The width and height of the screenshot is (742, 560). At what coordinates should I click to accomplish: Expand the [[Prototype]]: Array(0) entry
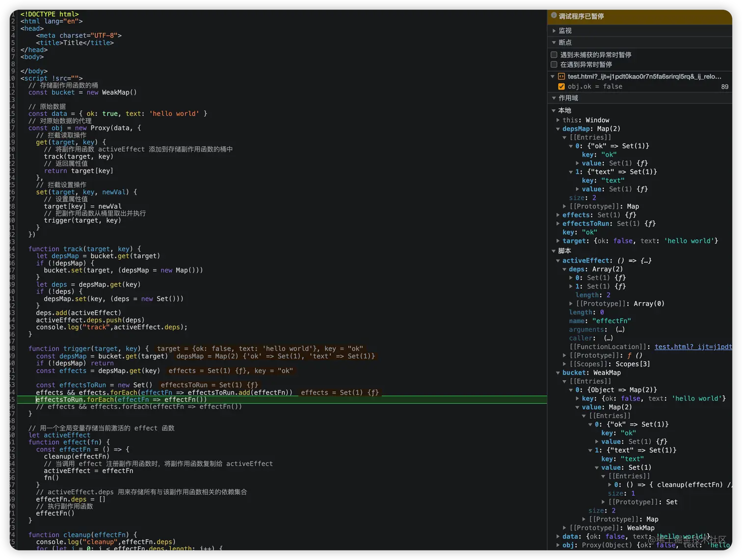pyautogui.click(x=571, y=304)
